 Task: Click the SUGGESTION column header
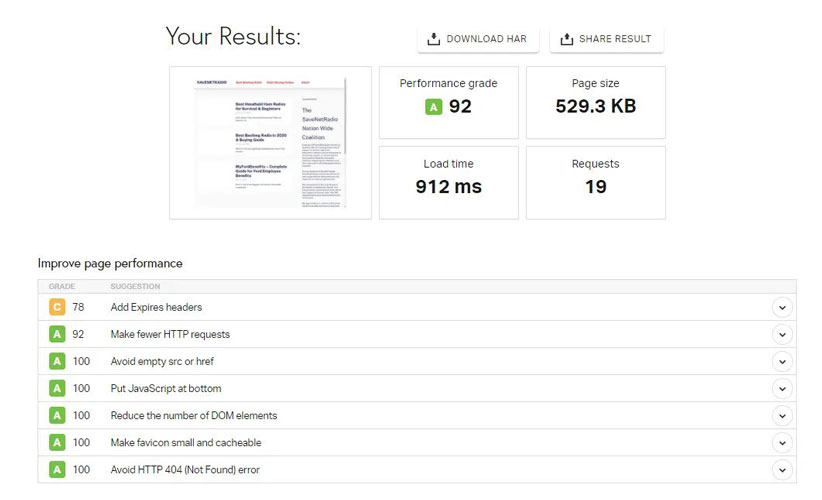[x=135, y=287]
